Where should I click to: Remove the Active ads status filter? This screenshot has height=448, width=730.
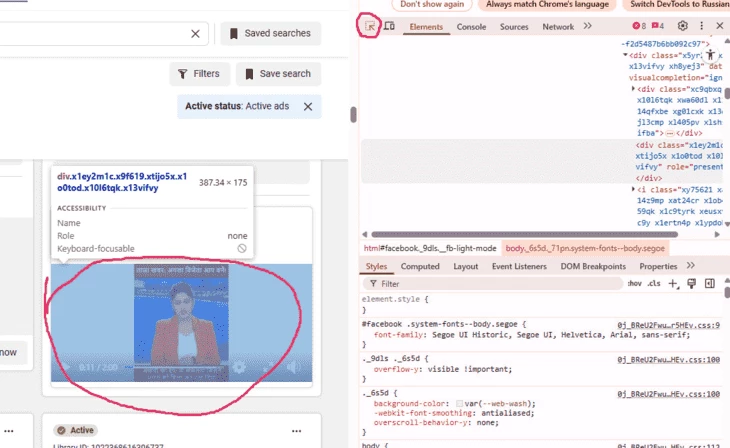point(308,107)
